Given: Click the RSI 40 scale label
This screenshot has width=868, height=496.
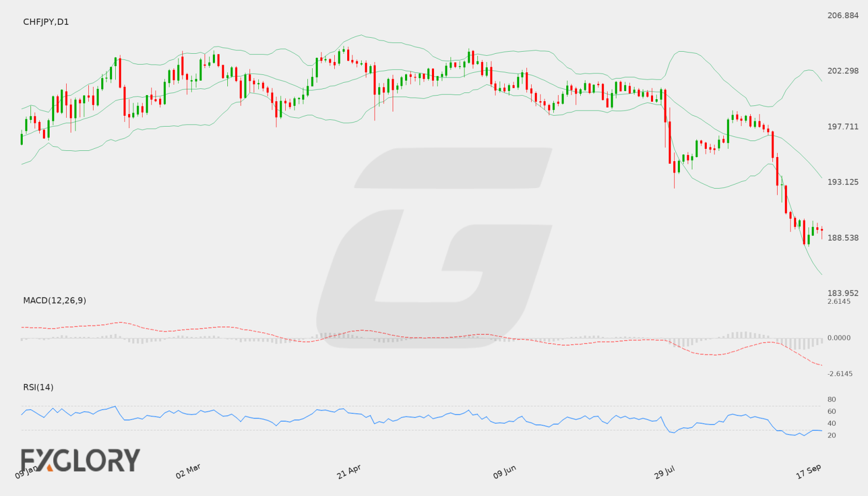Looking at the screenshot, I should click(831, 423).
